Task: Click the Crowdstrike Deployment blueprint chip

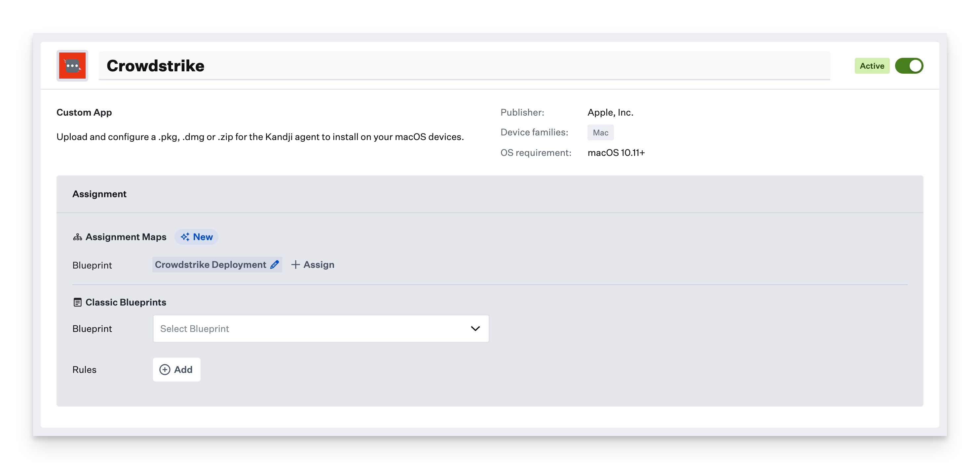Action: (210, 265)
